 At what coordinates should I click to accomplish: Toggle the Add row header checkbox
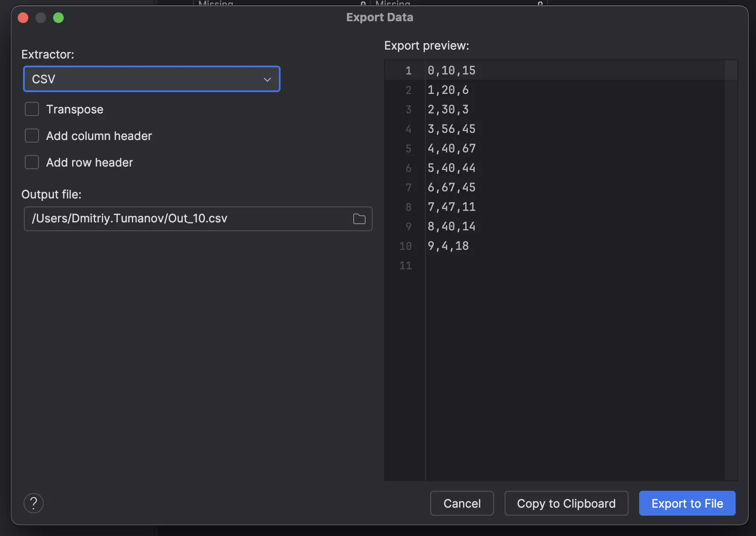(x=32, y=163)
